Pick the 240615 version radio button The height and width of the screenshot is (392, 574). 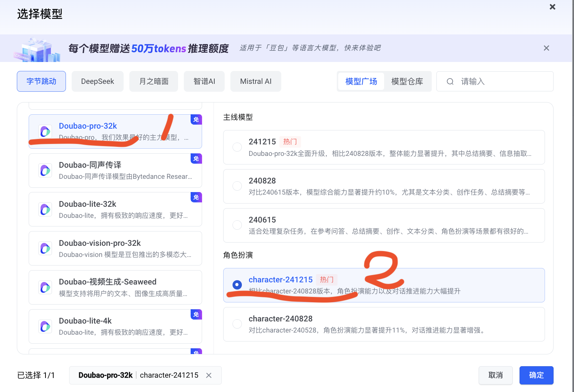(237, 225)
